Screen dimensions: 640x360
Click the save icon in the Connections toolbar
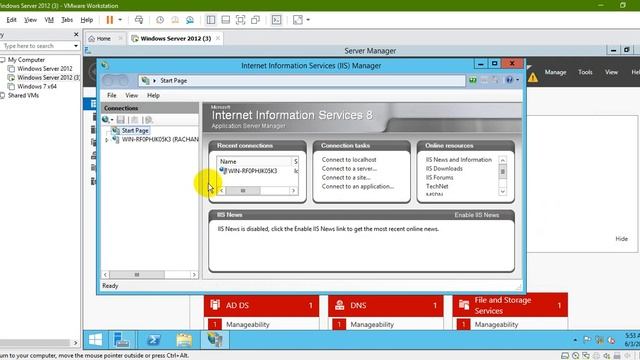click(120, 120)
